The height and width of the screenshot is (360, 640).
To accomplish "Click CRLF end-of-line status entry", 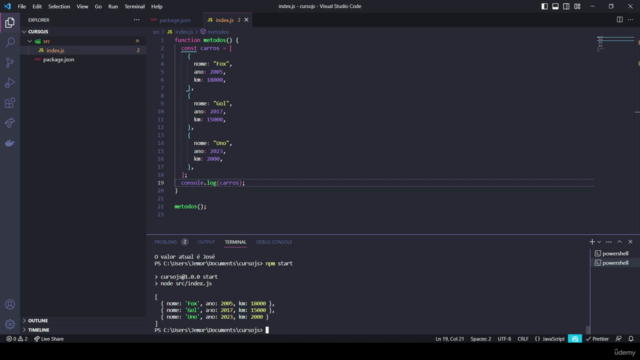I will pos(523,339).
